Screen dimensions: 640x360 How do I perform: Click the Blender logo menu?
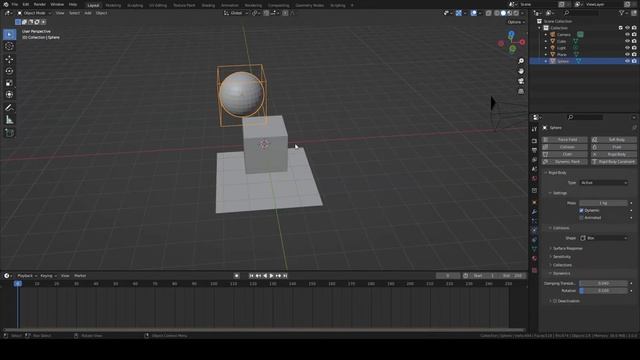pyautogui.click(x=6, y=4)
